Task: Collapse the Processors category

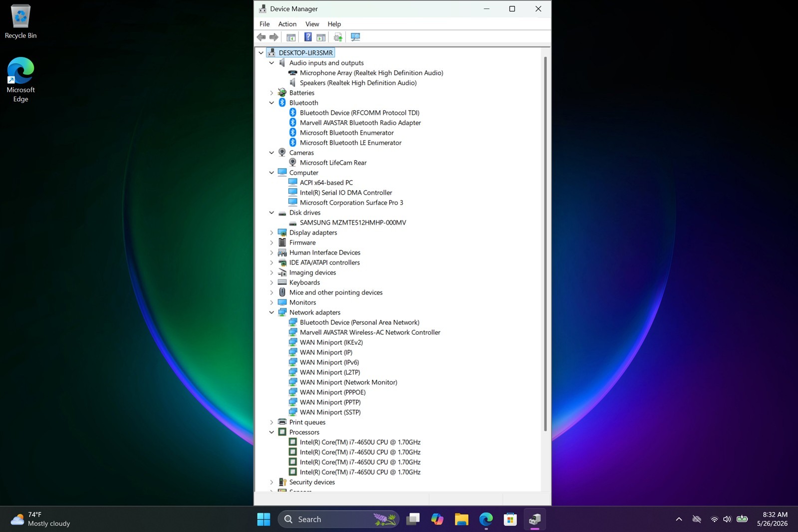Action: click(x=271, y=432)
